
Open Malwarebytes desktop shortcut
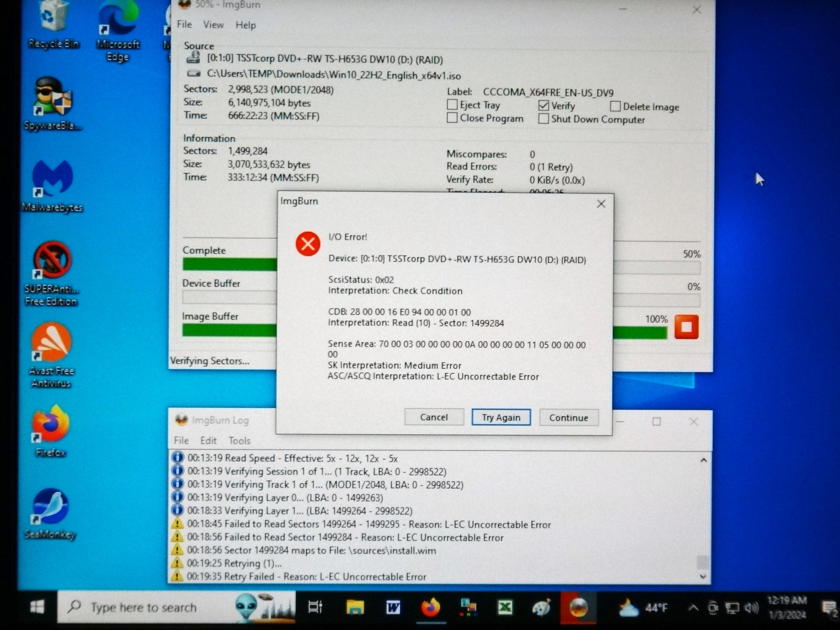point(52,186)
